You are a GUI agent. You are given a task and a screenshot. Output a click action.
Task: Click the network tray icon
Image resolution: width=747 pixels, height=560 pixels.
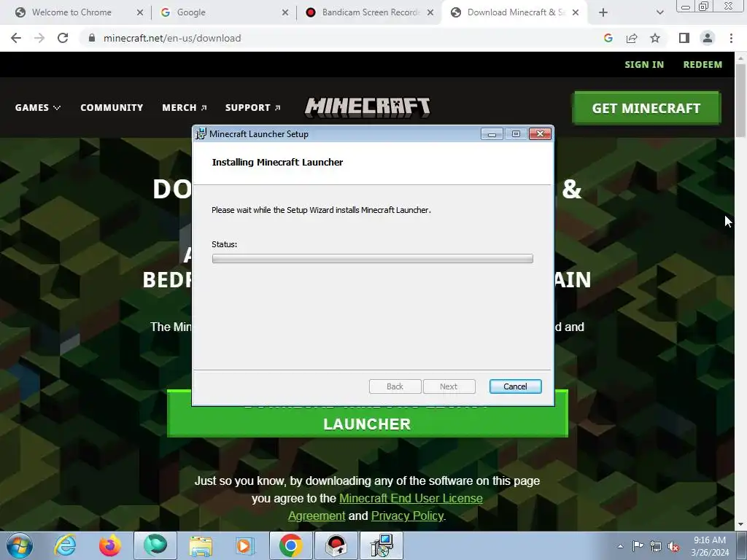pyautogui.click(x=656, y=546)
